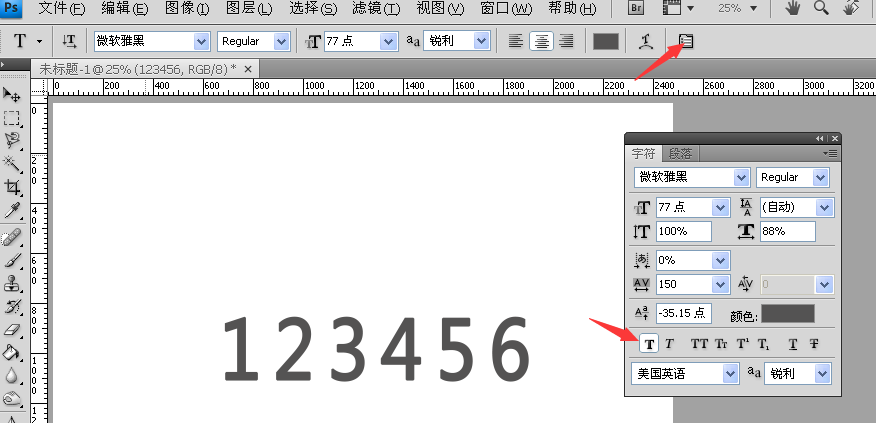Open tracking dropdown showing 150
Viewport: 876px width, 423px height.
click(x=721, y=284)
